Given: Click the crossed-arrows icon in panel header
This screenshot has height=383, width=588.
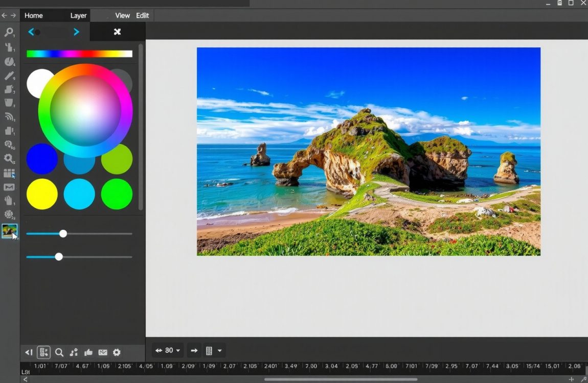Looking at the screenshot, I should coord(117,32).
